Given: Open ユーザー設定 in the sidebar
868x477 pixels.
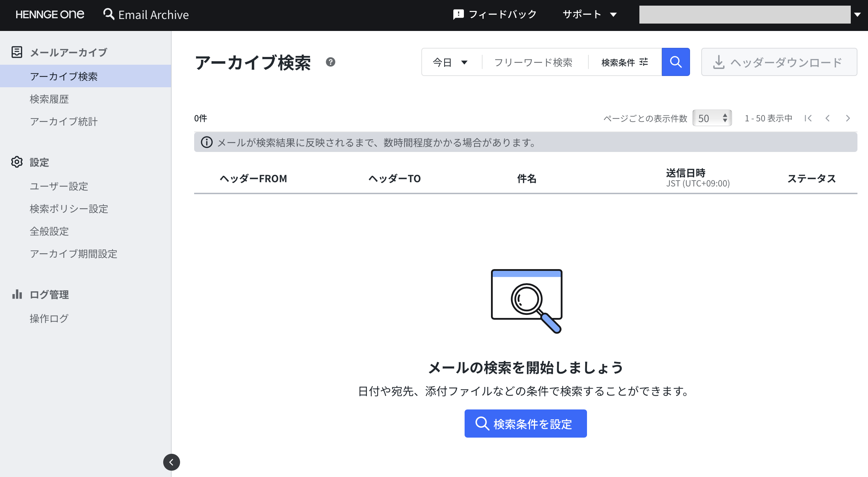Looking at the screenshot, I should [x=59, y=186].
